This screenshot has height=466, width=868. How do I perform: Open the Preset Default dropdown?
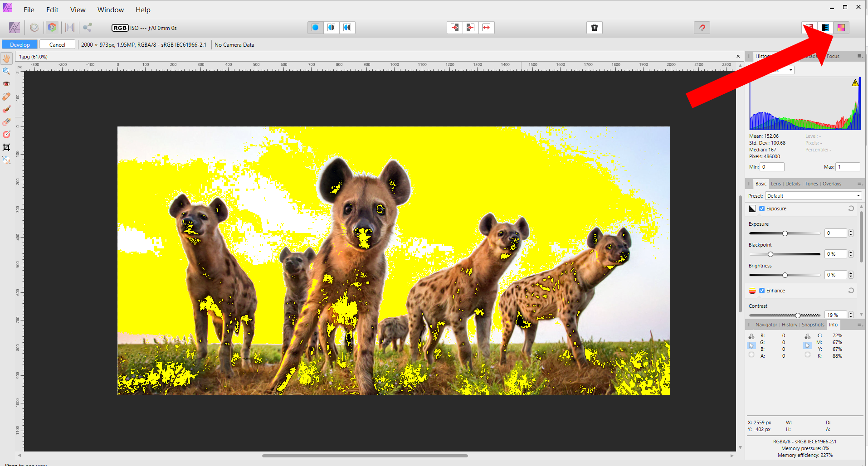[x=813, y=196]
